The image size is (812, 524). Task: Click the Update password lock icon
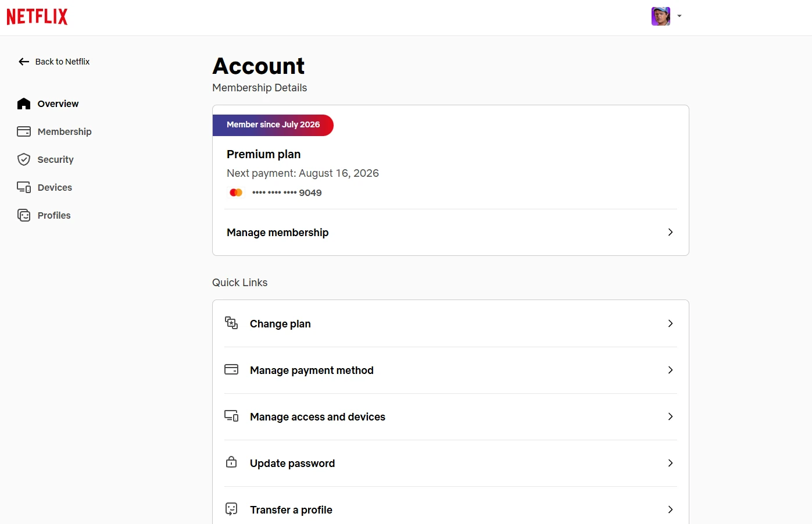(231, 462)
